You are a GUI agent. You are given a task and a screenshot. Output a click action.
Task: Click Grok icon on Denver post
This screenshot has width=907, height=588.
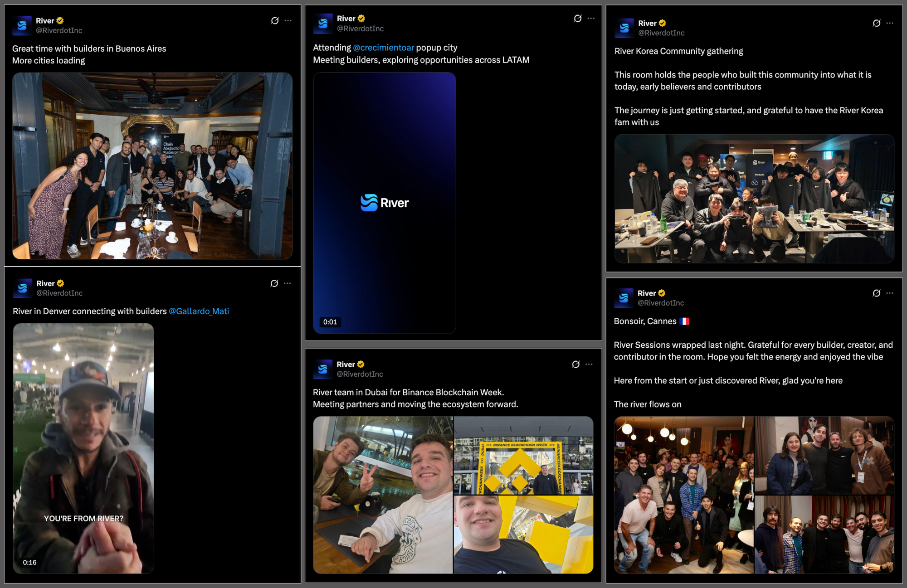pyautogui.click(x=274, y=283)
